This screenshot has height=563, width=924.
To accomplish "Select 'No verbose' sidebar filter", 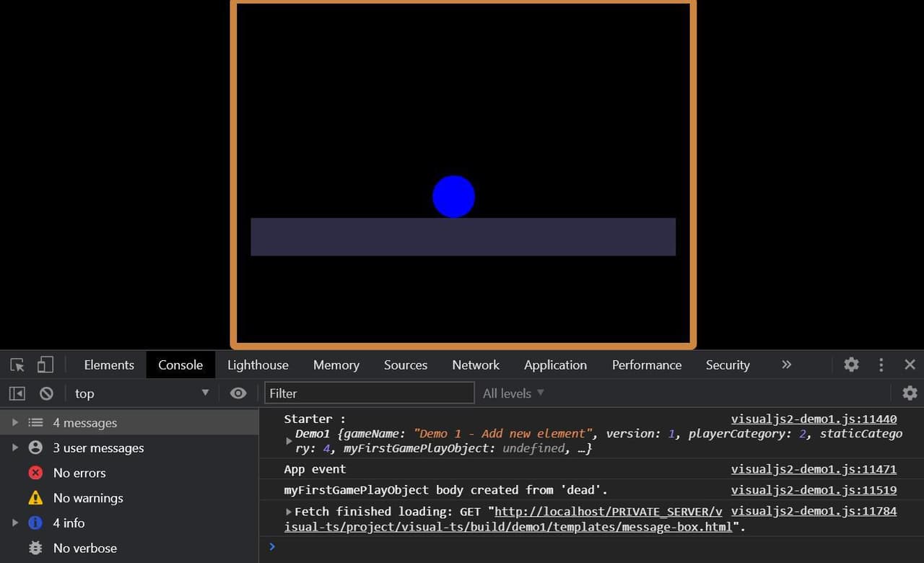I will click(129, 548).
